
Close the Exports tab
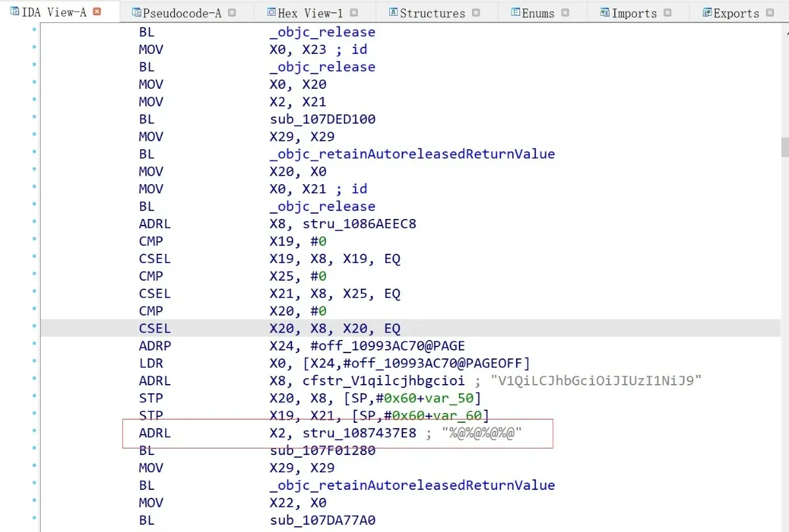(x=769, y=12)
